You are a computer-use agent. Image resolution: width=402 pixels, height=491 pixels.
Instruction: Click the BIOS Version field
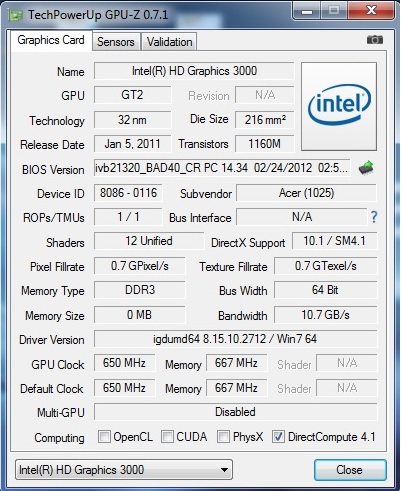coord(222,168)
